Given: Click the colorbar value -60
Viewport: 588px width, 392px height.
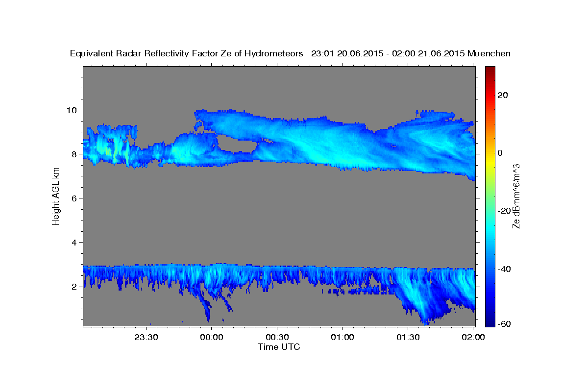Looking at the screenshot, I should click(504, 324).
